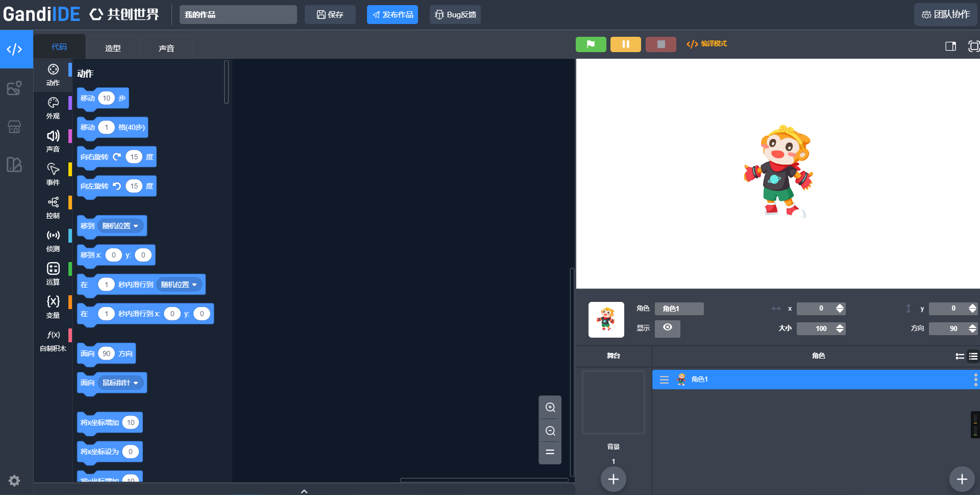Open the 自制积木 custom blocks category
980x495 pixels.
point(53,341)
